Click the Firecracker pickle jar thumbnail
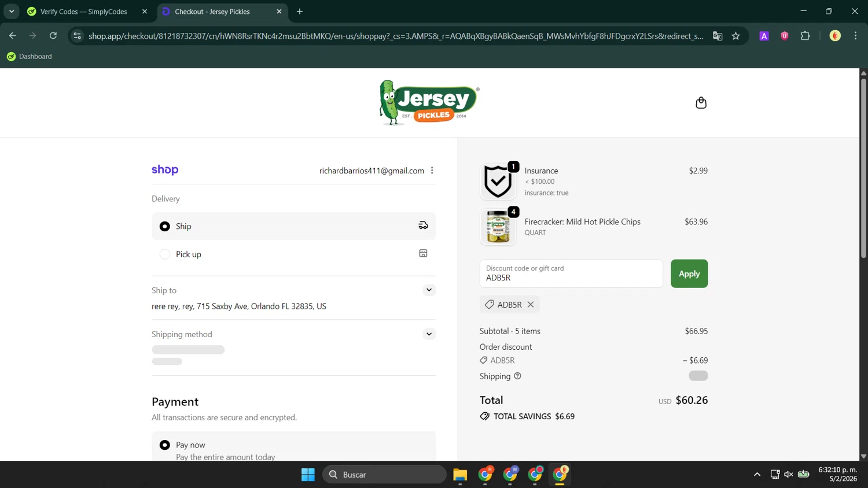 coord(498,227)
